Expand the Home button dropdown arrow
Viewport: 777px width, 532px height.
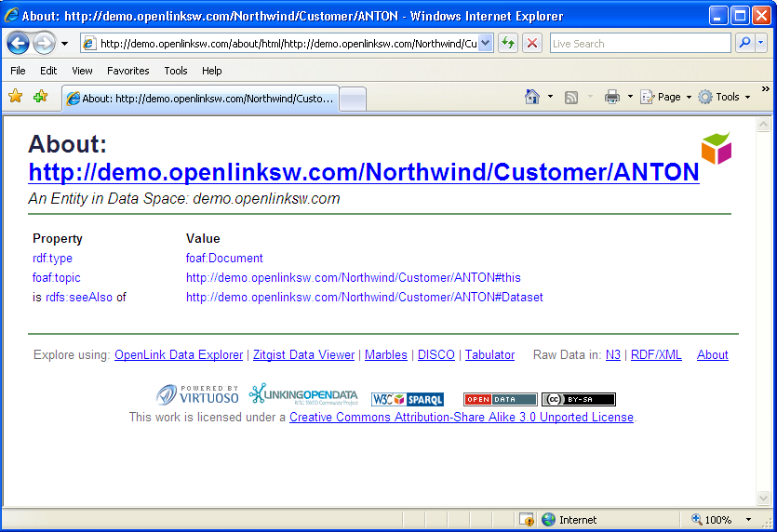[550, 97]
